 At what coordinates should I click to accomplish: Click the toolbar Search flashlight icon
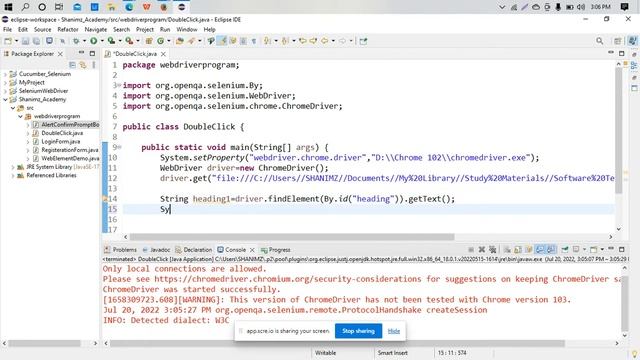191,41
